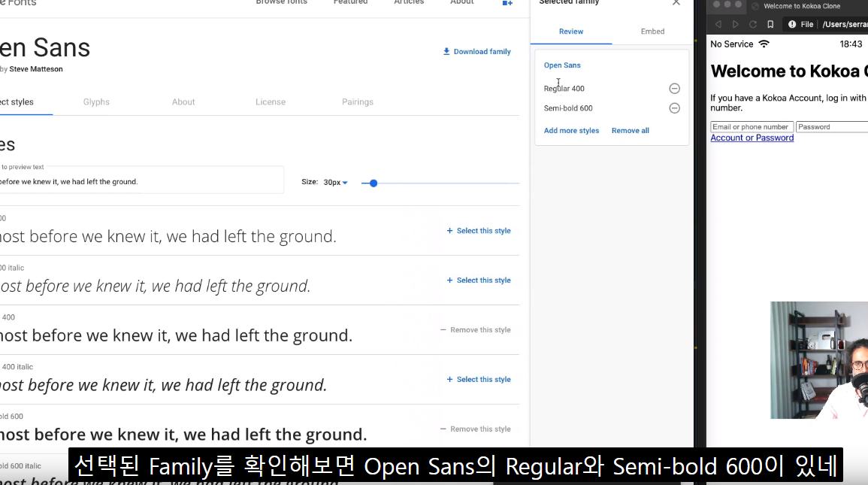Close the Selected family panel
The width and height of the screenshot is (868, 485).
pos(676,3)
